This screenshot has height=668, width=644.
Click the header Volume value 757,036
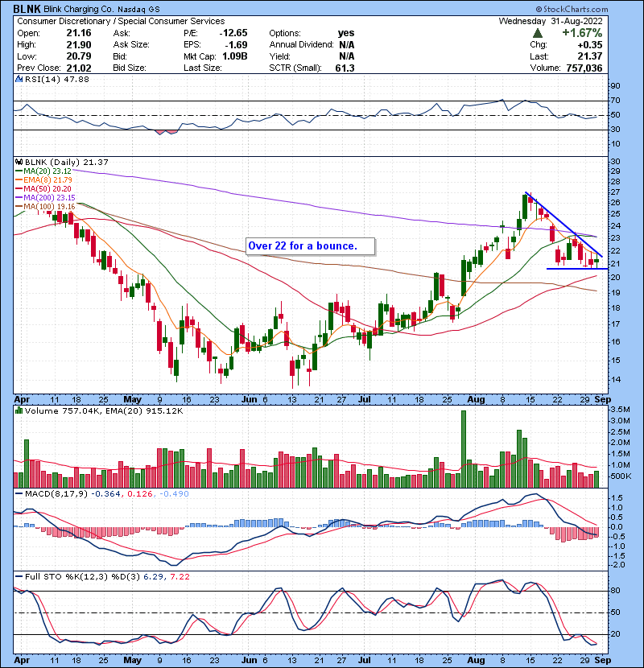(x=584, y=68)
